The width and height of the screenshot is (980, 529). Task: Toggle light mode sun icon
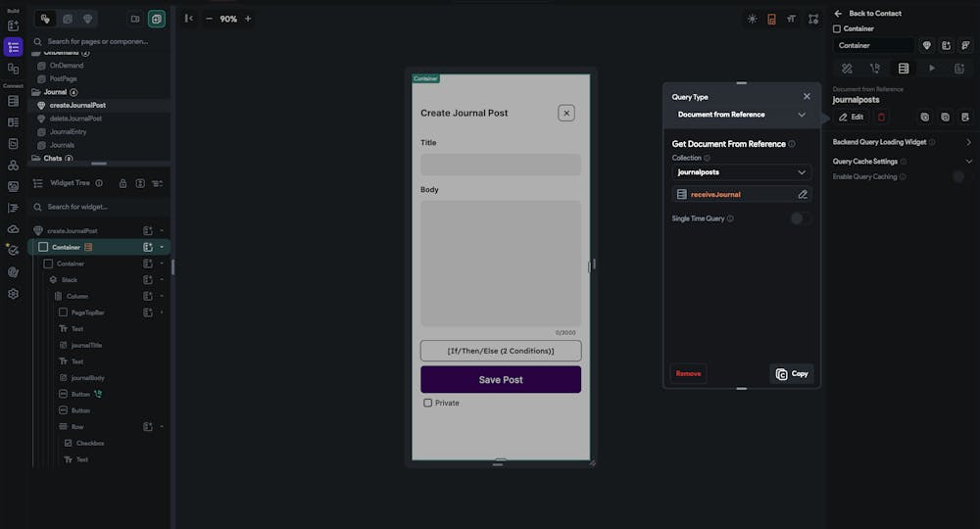tap(752, 19)
